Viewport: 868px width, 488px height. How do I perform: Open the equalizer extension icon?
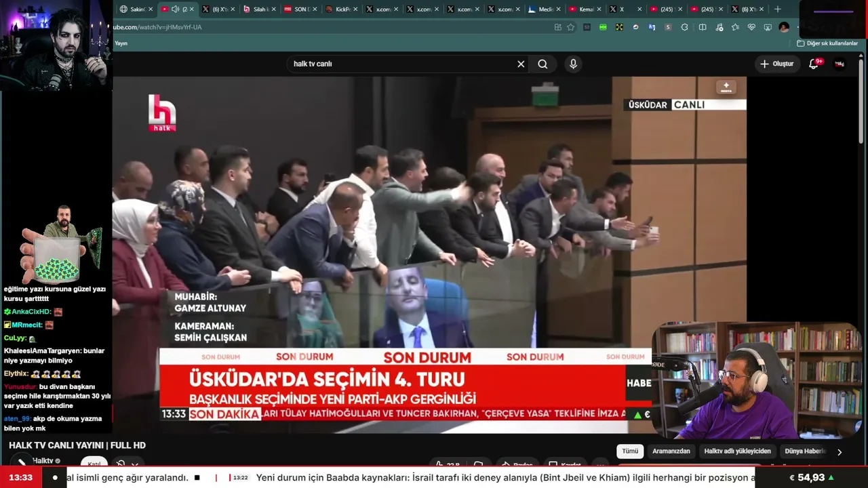(x=587, y=27)
